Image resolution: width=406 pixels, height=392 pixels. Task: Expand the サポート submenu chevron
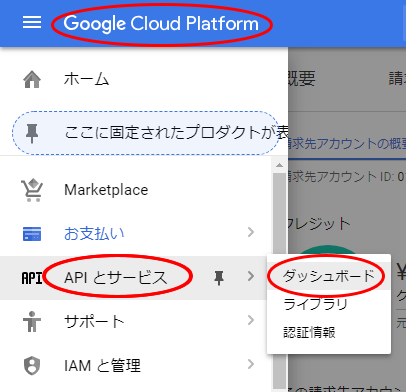[x=251, y=320]
